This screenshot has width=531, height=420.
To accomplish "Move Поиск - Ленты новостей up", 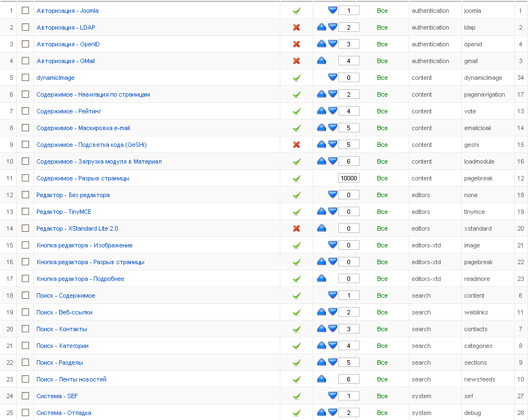I will pos(322,379).
